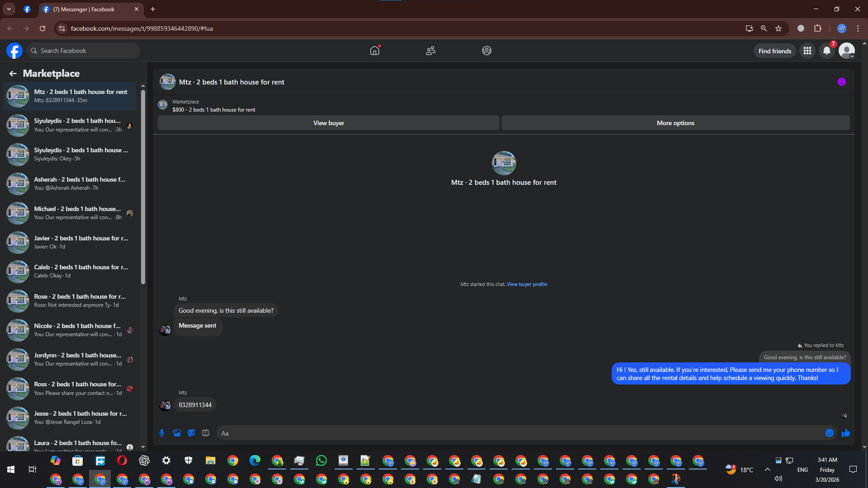This screenshot has width=868, height=488.
Task: Switch to the Friends tab
Action: tap(430, 51)
